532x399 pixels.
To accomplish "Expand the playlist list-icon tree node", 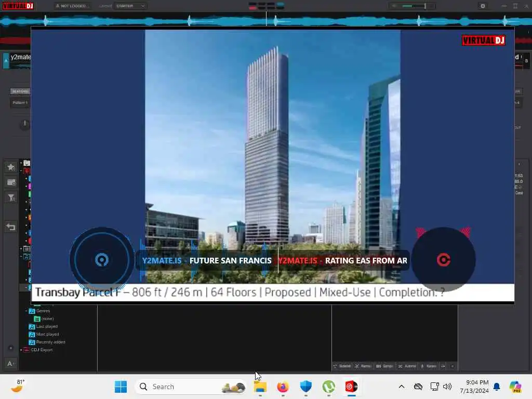I will 21,249.
